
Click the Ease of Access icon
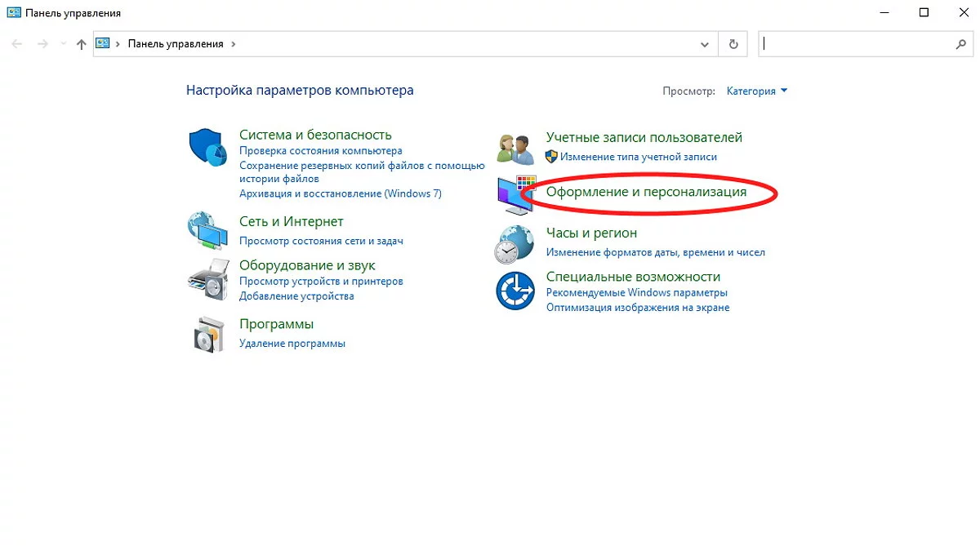coord(516,290)
